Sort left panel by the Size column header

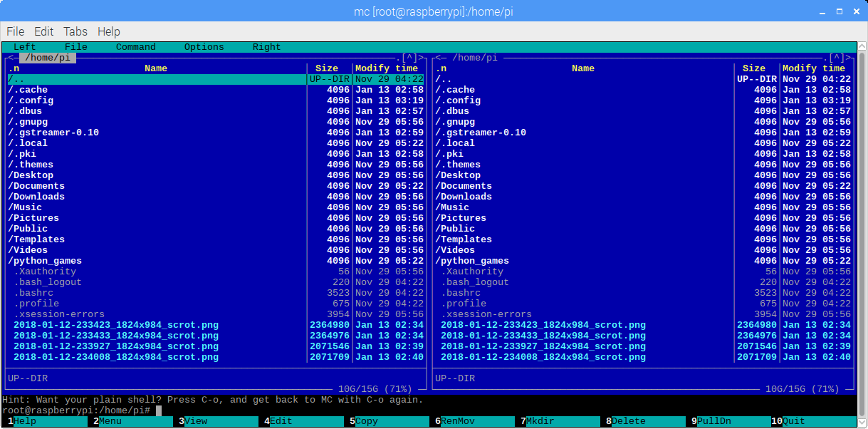point(327,68)
